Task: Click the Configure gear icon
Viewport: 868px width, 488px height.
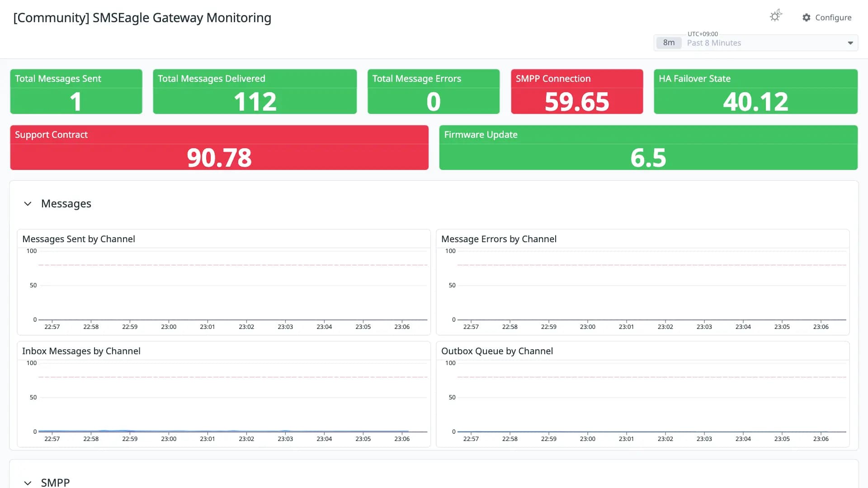Action: pyautogui.click(x=807, y=18)
